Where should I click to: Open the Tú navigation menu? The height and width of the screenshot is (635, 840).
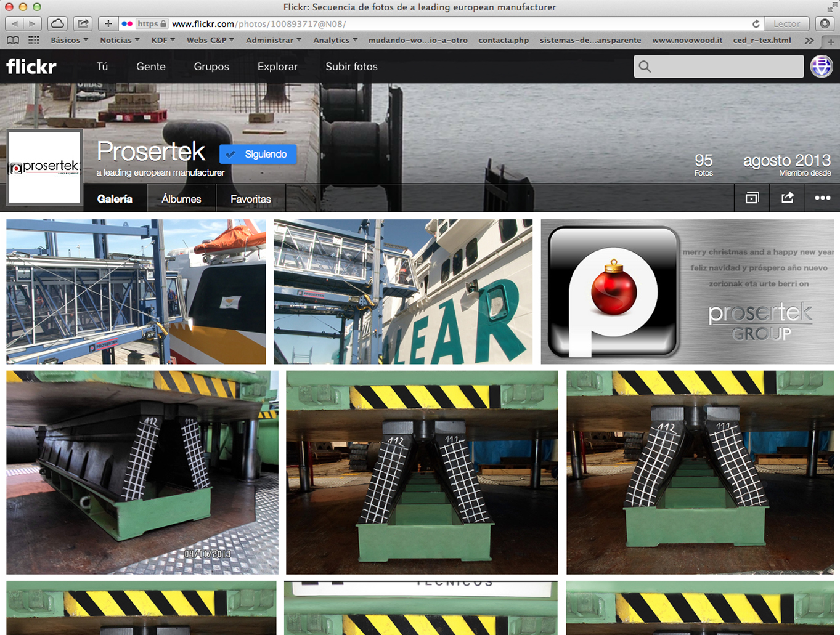click(102, 67)
